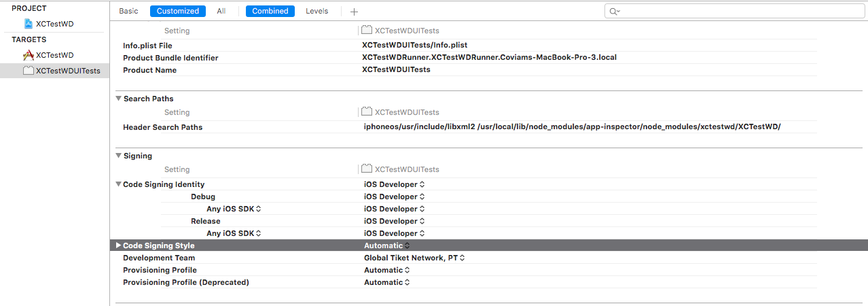Image resolution: width=868 pixels, height=306 pixels.
Task: Switch to Basic settings filter
Action: point(128,11)
